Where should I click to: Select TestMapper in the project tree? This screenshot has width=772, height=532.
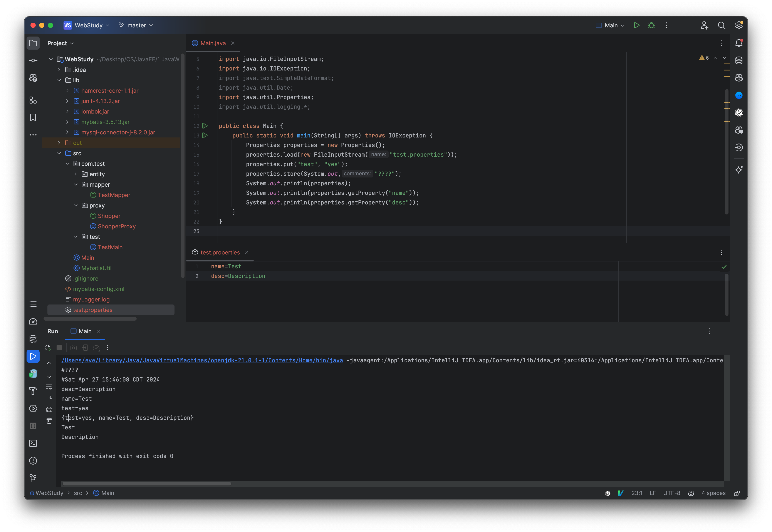114,195
